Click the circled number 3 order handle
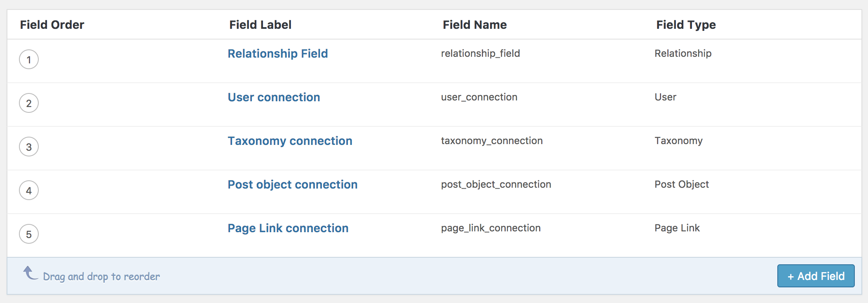The image size is (868, 303). coord(29,147)
